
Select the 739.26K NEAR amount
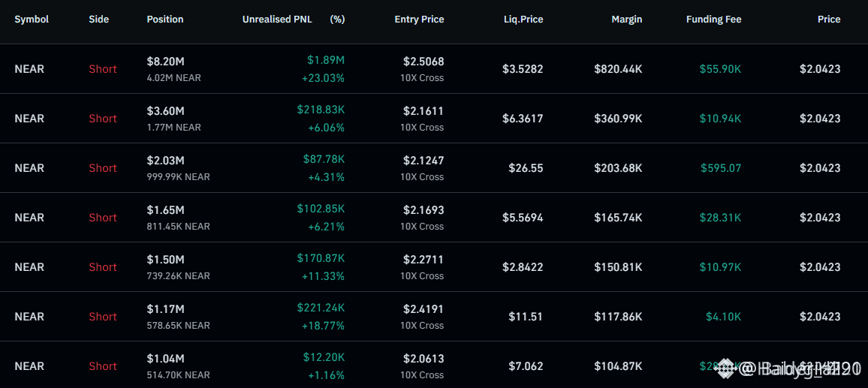pyautogui.click(x=178, y=276)
